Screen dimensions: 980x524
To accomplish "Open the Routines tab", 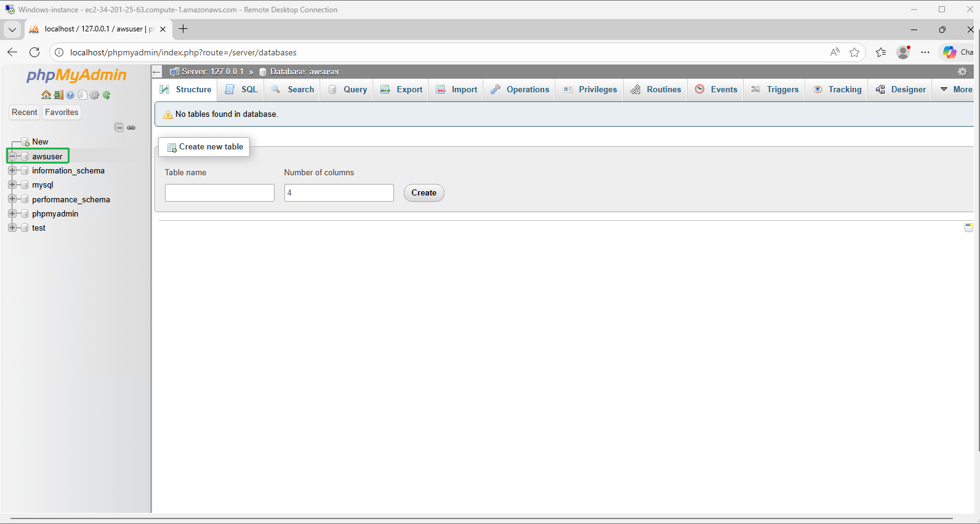I will click(x=656, y=89).
